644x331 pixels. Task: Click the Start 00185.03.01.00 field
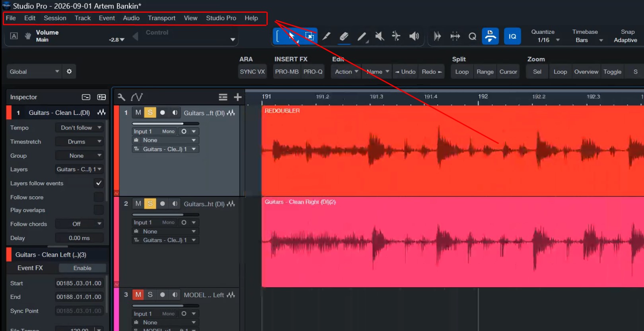(79, 283)
